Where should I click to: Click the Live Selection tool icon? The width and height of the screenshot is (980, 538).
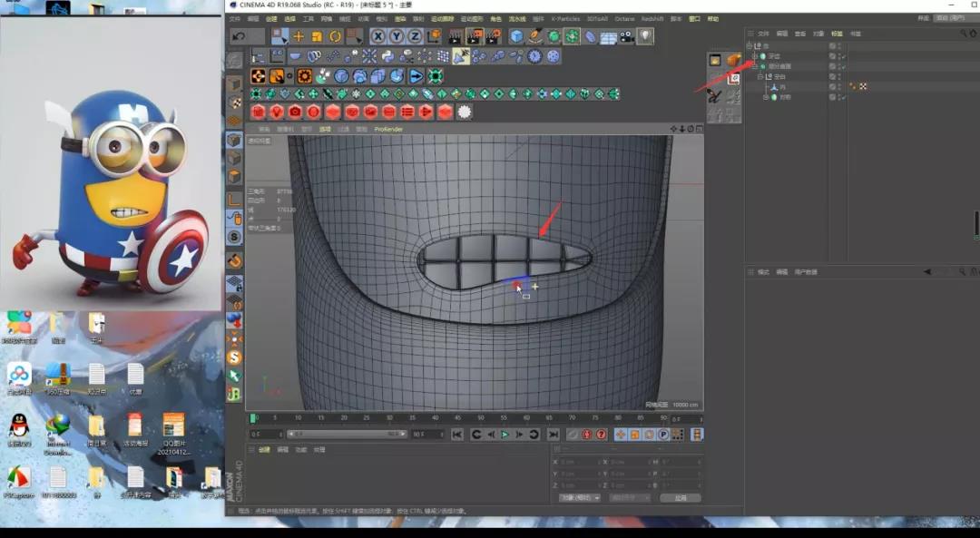tap(280, 36)
